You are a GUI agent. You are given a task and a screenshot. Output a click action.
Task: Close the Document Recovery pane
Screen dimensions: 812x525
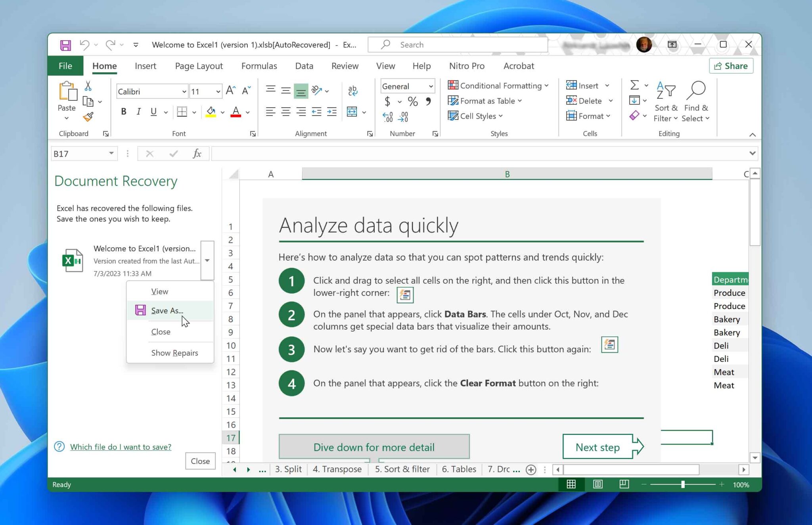pos(200,461)
